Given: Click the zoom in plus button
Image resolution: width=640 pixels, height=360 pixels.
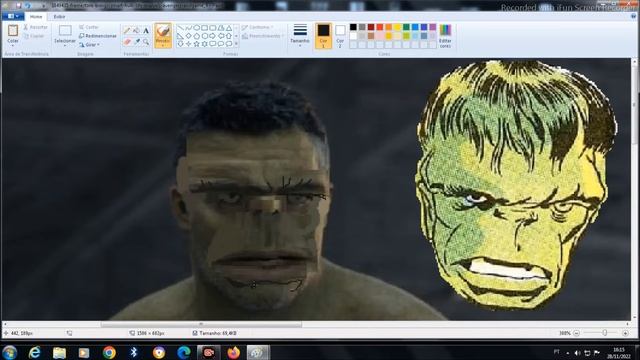Looking at the screenshot, I should [625, 333].
